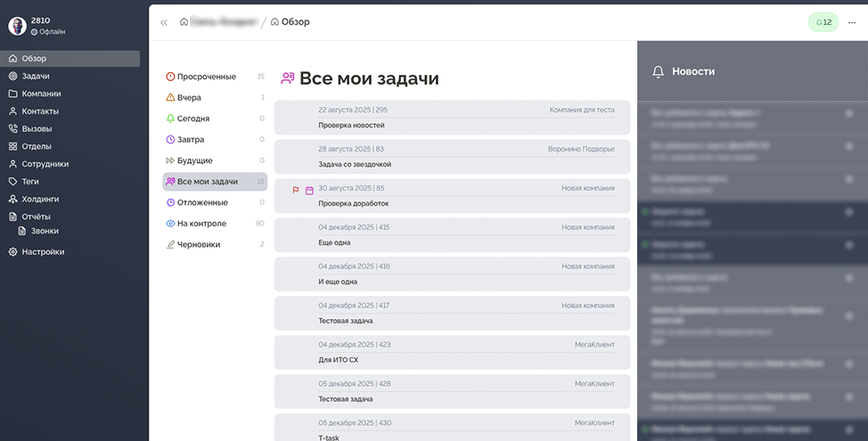
Task: Click the Отделы grid icon in sidebar
Action: [12, 147]
